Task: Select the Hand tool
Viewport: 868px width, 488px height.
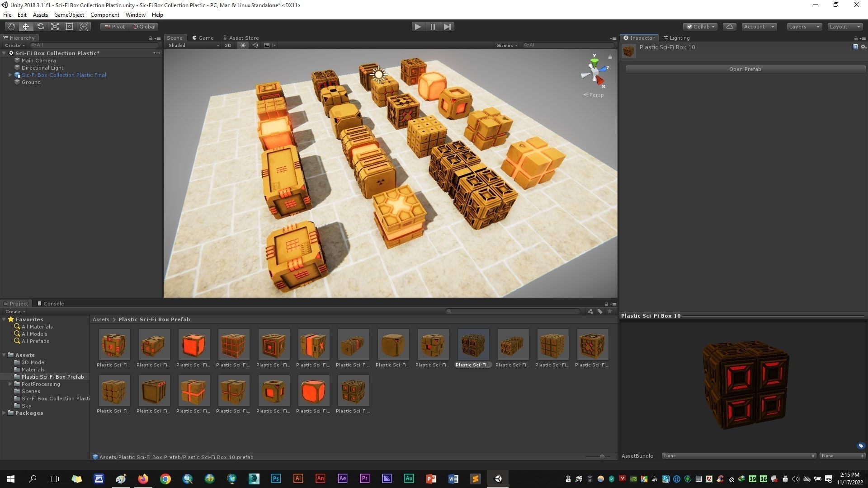Action: tap(11, 27)
